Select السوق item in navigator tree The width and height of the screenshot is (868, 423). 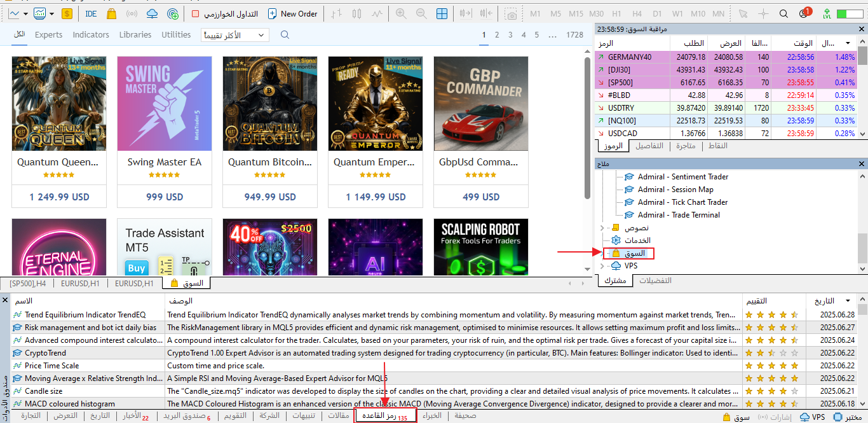[634, 253]
